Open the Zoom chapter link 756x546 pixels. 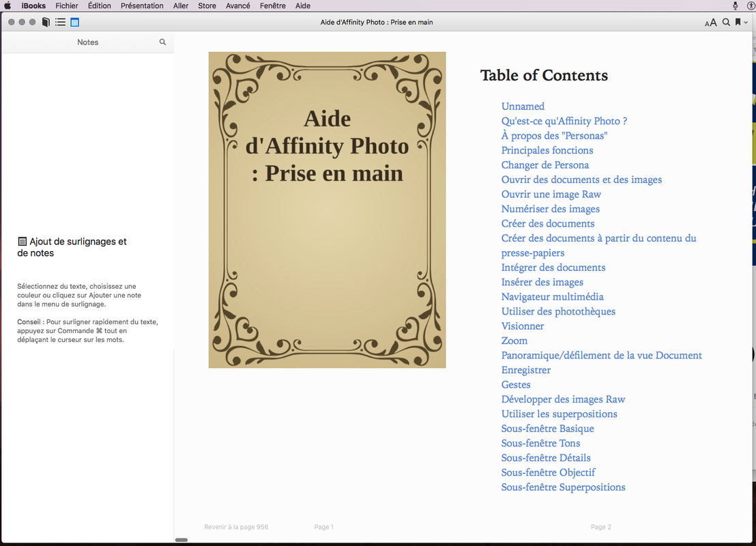tap(514, 341)
